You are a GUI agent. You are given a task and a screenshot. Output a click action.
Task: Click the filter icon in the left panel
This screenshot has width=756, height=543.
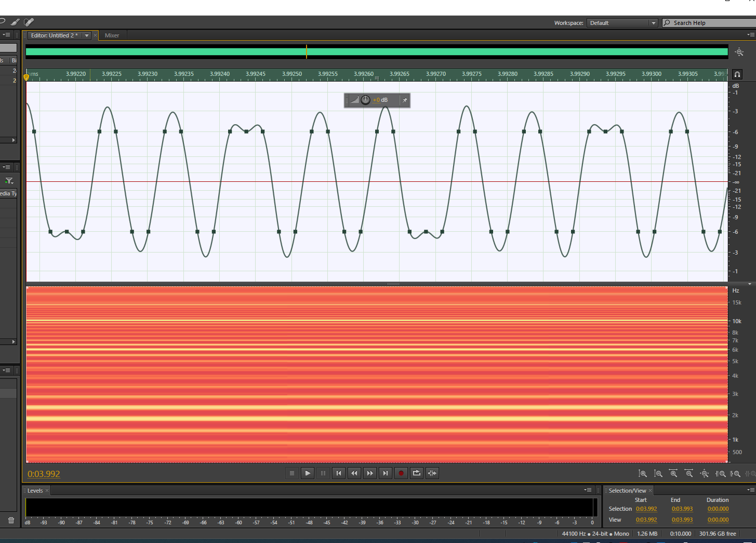click(9, 181)
